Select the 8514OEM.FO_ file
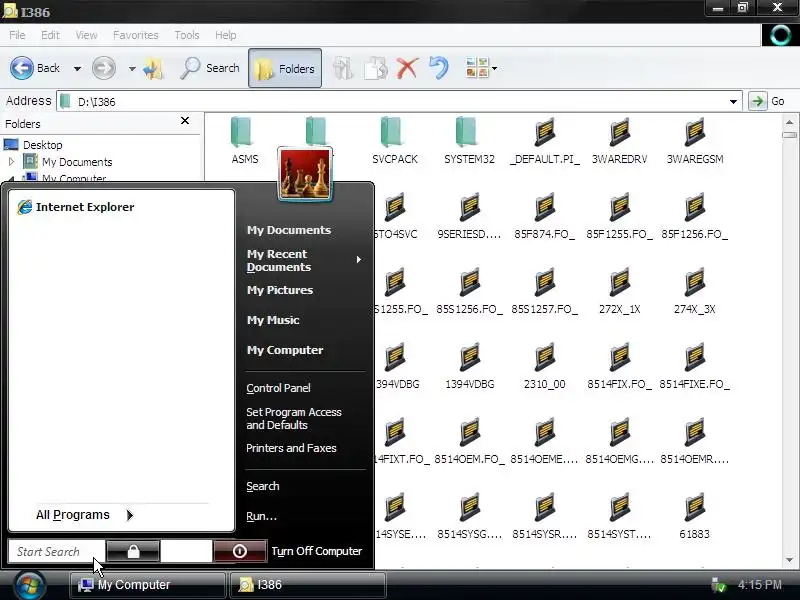The width and height of the screenshot is (800, 600). (x=469, y=441)
